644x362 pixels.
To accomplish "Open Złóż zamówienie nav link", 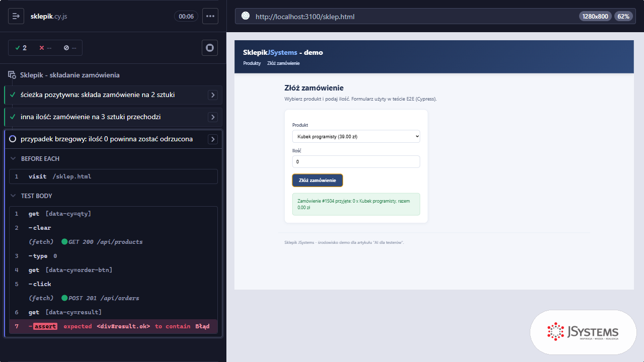I will 283,63.
